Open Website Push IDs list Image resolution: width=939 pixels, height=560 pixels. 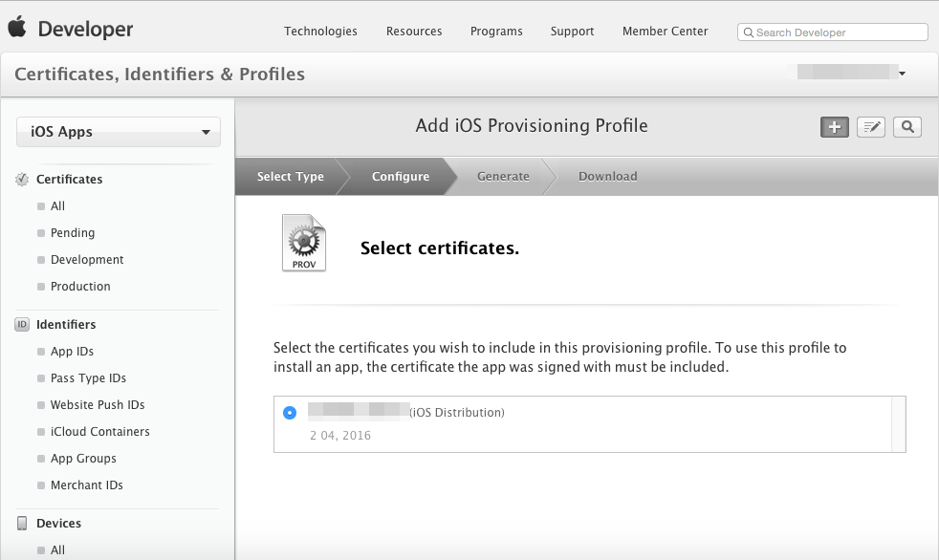tap(98, 405)
